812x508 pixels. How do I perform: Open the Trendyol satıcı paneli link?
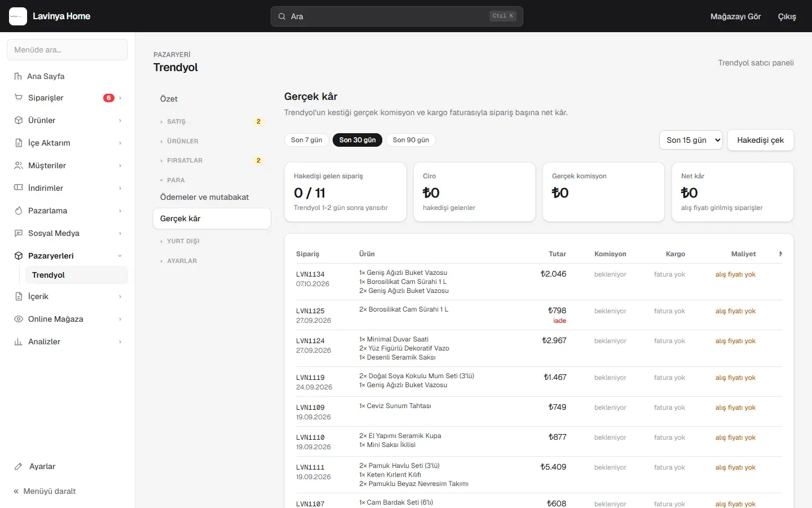(x=756, y=63)
